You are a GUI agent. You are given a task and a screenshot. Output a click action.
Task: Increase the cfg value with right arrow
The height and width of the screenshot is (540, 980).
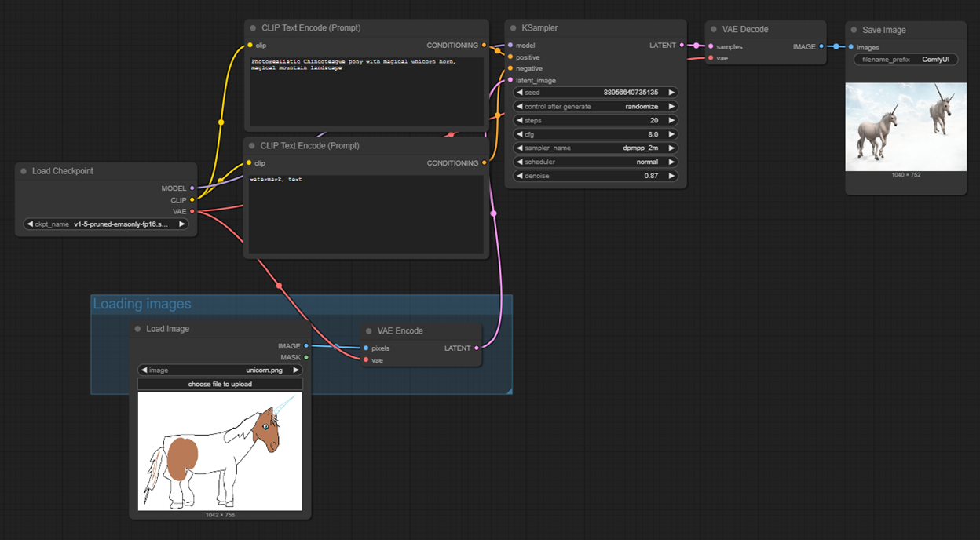click(x=671, y=134)
